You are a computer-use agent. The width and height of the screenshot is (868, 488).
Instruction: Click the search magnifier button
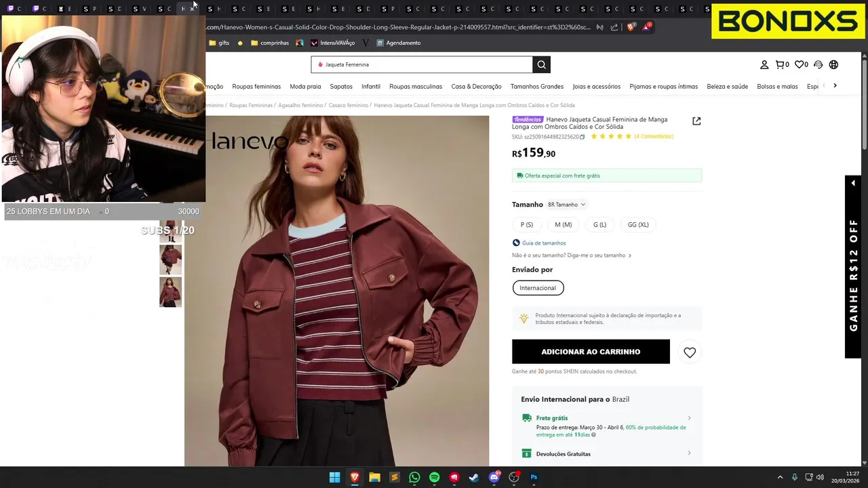(x=541, y=64)
